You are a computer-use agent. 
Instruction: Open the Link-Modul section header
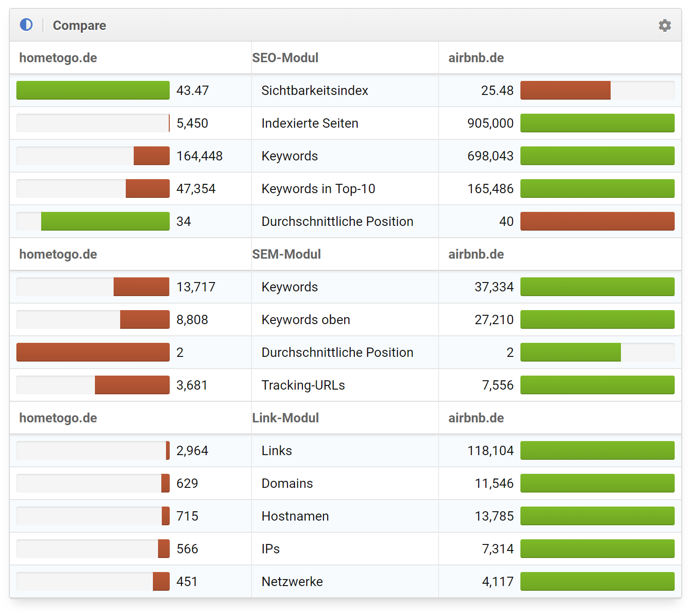pos(285,418)
